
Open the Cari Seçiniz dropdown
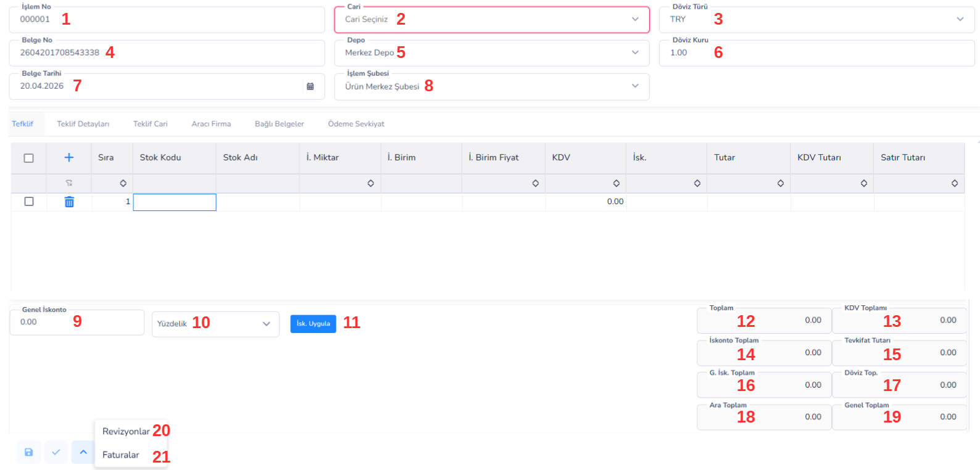point(492,20)
